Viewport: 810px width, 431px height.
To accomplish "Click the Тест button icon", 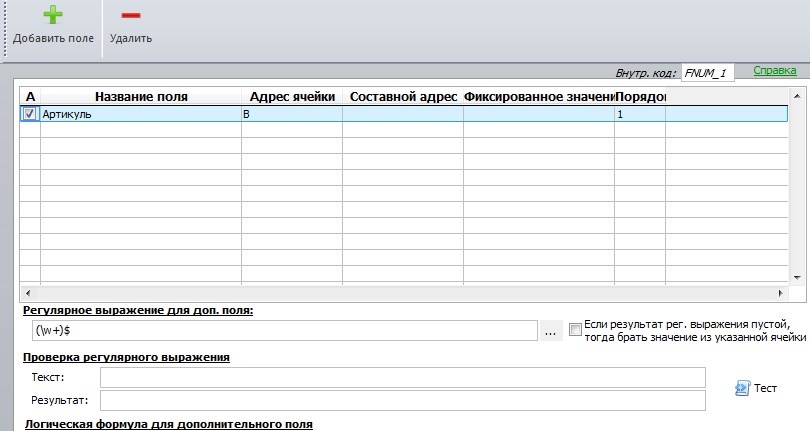I will click(x=742, y=388).
